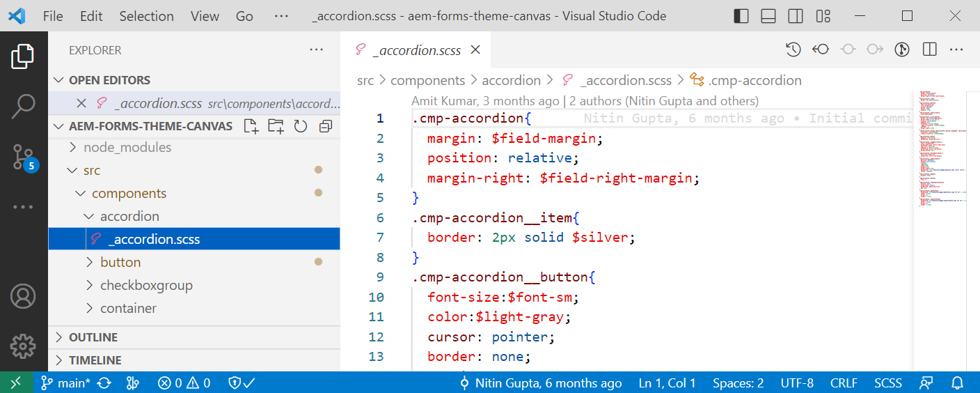Toggle the bottom panel layout button
The height and width of the screenshot is (393, 980).
click(768, 16)
